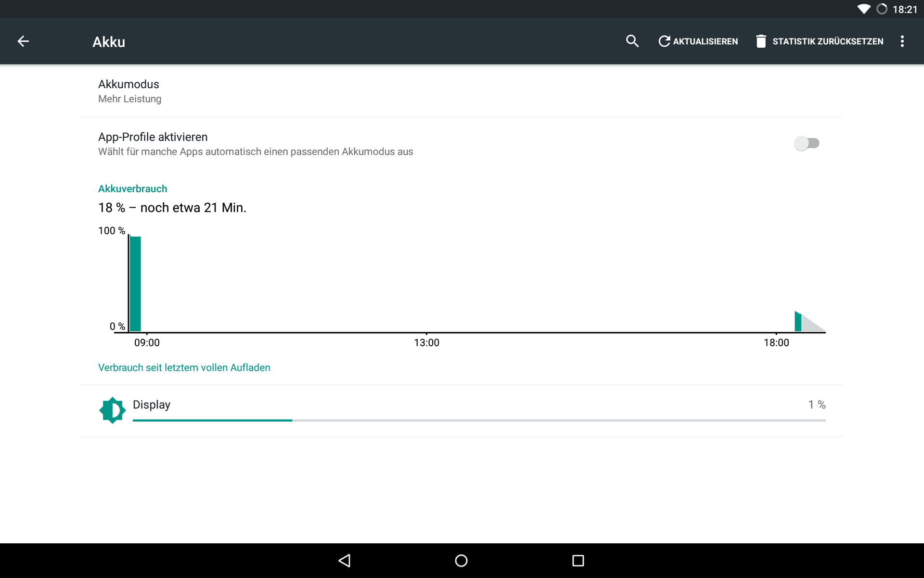Tap the Android back navigation button

(345, 561)
